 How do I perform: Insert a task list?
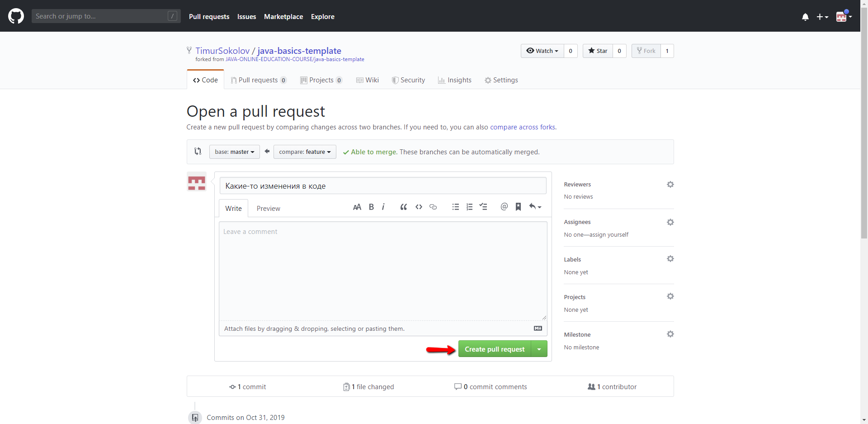point(483,207)
